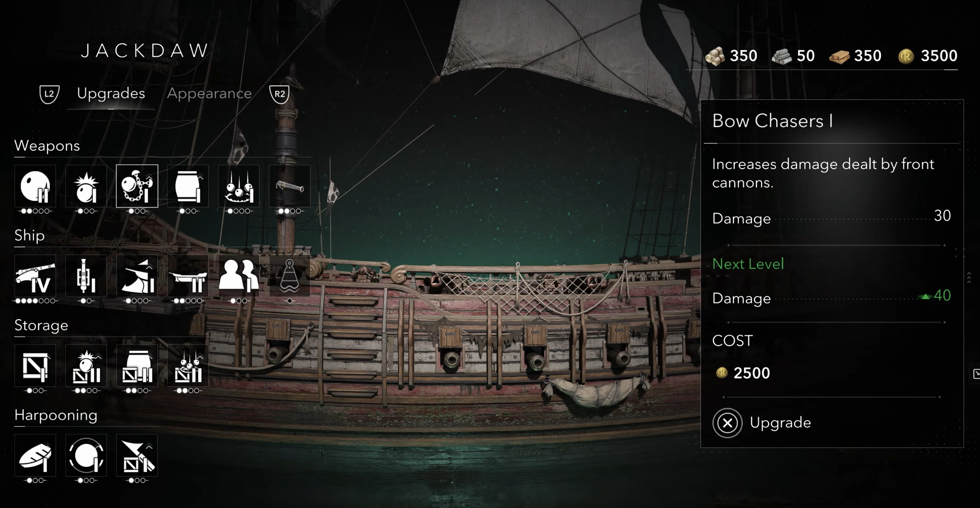The width and height of the screenshot is (980, 508).
Task: Select the broadside cannons IV ship upgrade
Action: click(x=35, y=276)
